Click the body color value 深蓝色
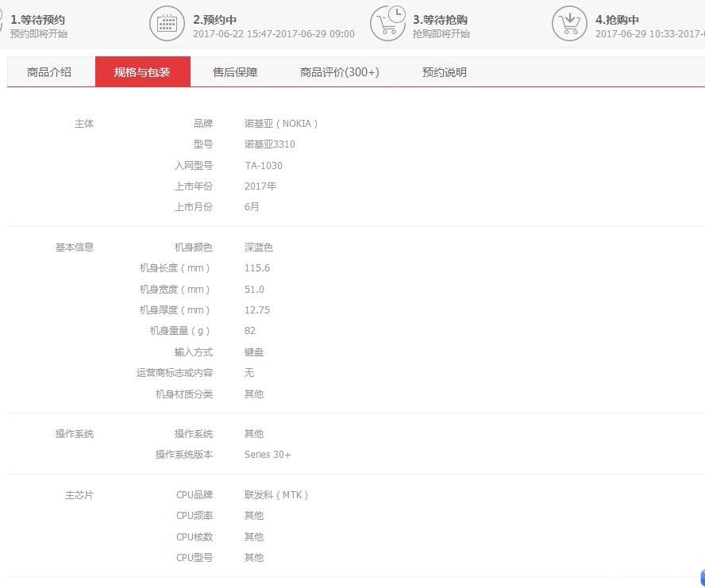This screenshot has width=705, height=588. click(x=259, y=248)
